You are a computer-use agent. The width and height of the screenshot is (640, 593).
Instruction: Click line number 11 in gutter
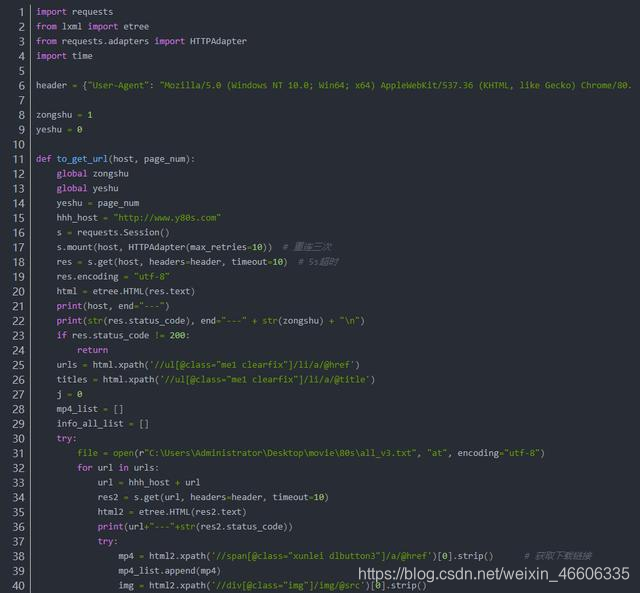coord(19,159)
